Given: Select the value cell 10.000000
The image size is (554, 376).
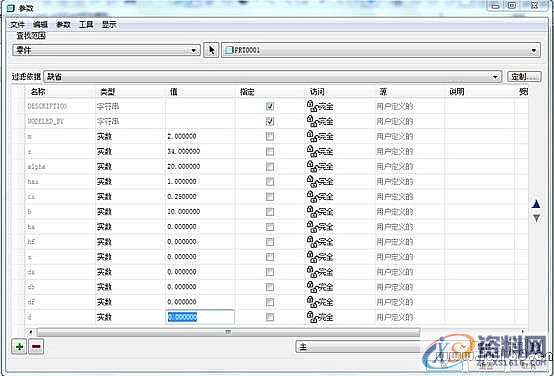Looking at the screenshot, I should (200, 211).
